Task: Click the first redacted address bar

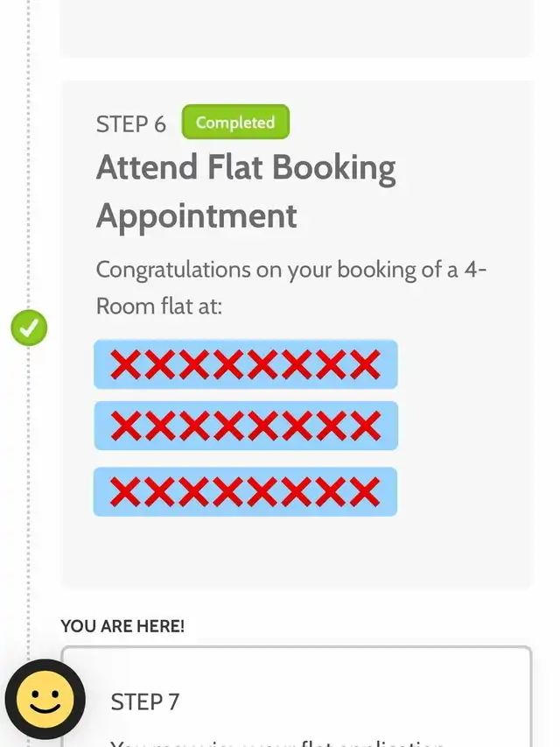Action: (x=245, y=364)
